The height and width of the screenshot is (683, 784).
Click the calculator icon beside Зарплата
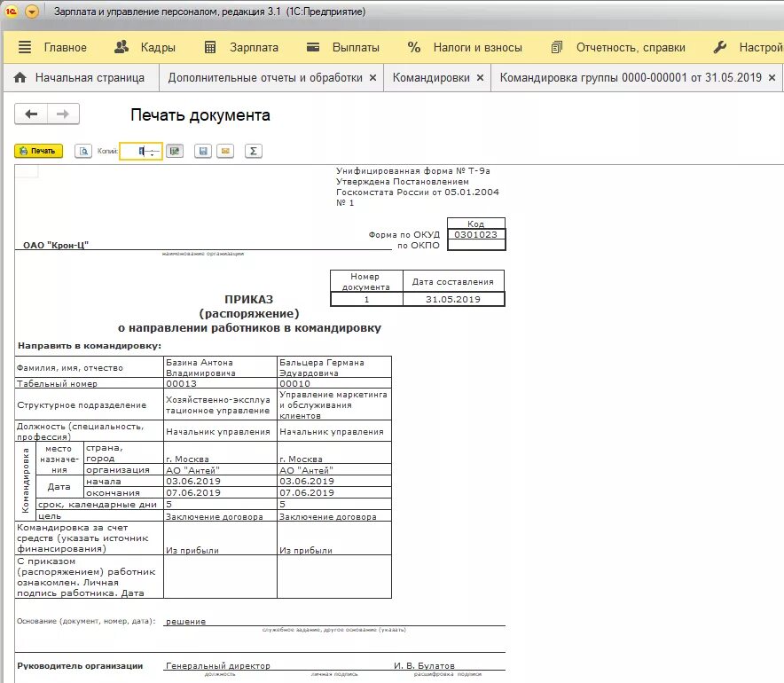point(210,48)
